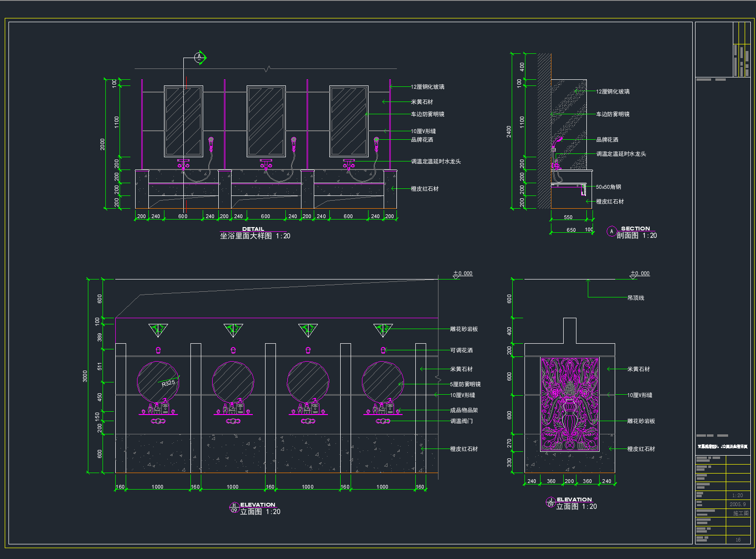Select the 270 vertical dimension

click(509, 443)
